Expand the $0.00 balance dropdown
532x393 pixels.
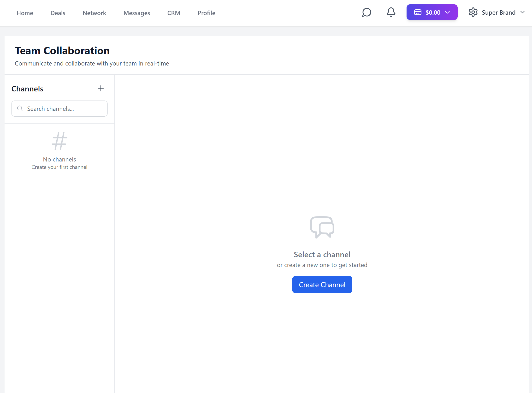point(432,12)
